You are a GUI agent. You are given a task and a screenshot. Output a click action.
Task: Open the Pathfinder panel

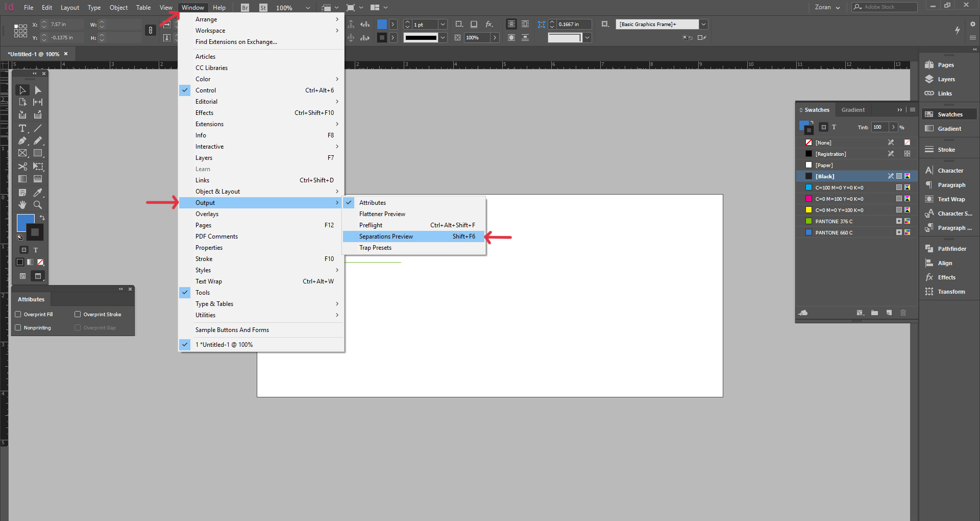coord(950,248)
